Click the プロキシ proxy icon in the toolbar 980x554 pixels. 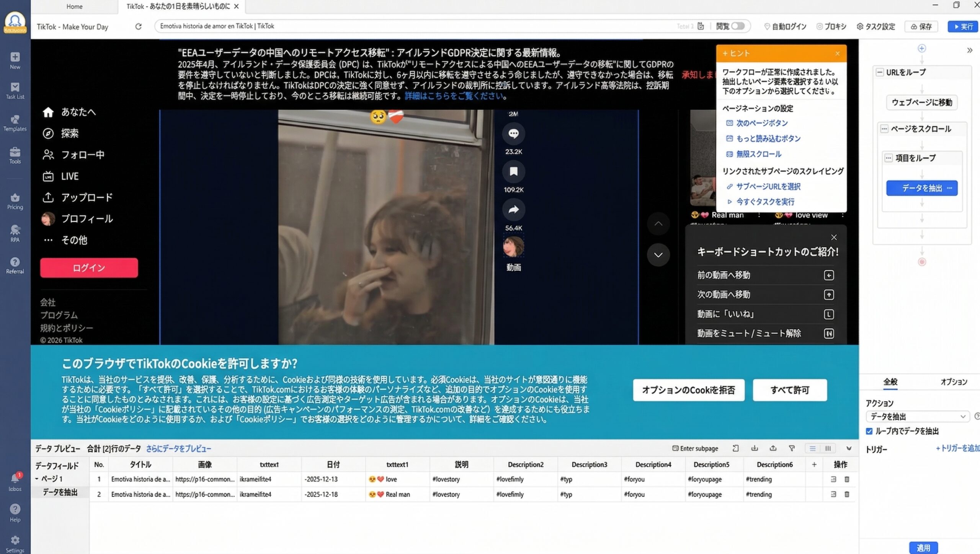click(820, 26)
